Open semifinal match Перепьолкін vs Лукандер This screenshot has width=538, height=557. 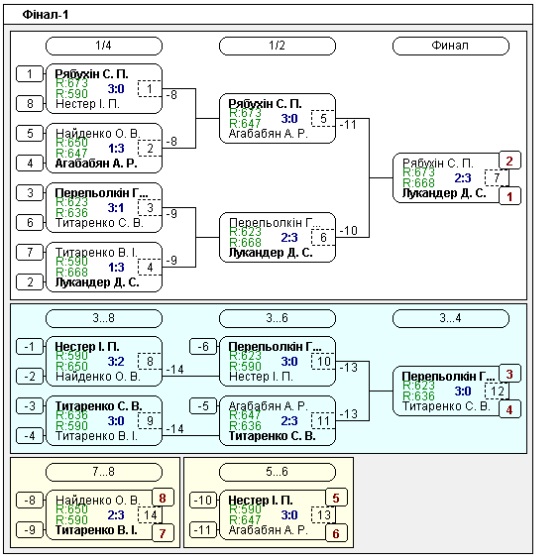coord(277,238)
